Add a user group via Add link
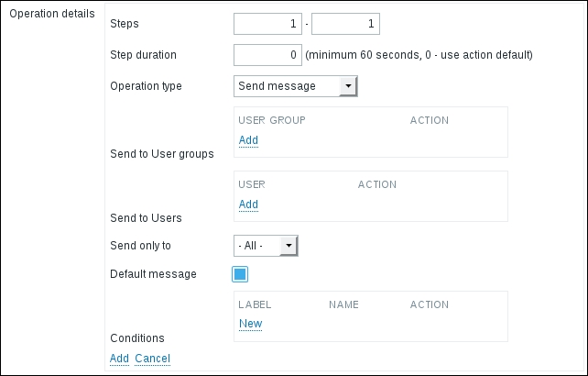This screenshot has height=376, width=588. 248,140
